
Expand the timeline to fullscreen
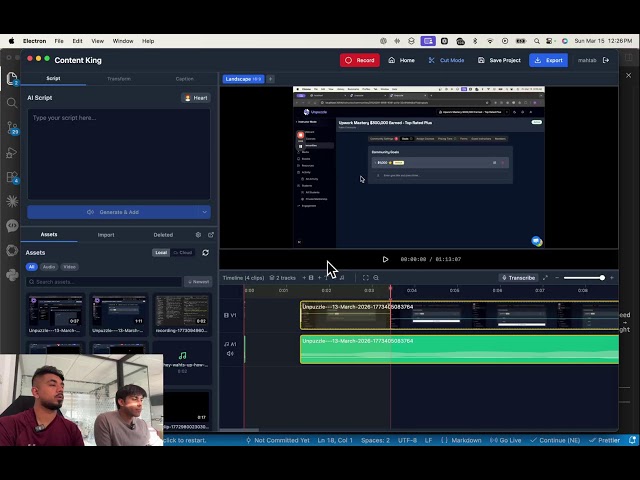pos(545,278)
